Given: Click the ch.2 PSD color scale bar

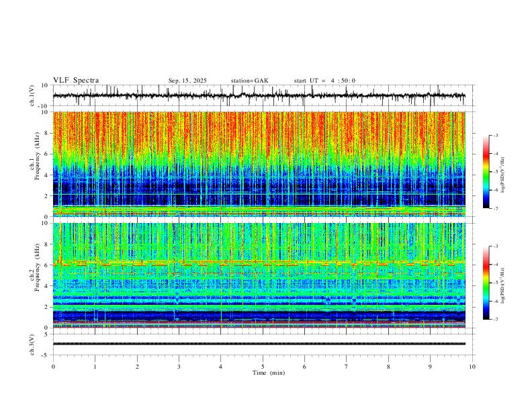Looking at the screenshot, I should pos(486,283).
